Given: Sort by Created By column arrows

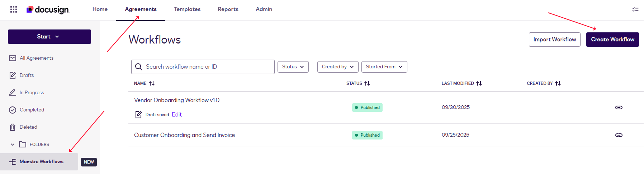Looking at the screenshot, I should pyautogui.click(x=558, y=83).
